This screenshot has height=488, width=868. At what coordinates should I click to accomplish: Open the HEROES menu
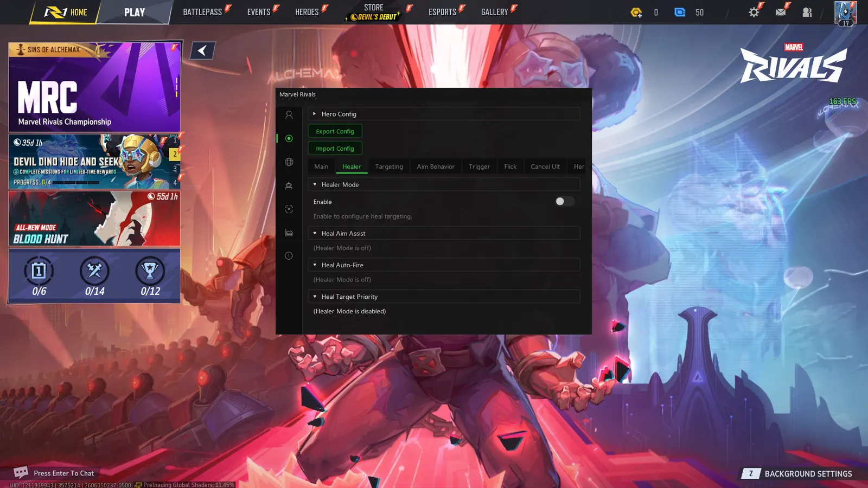pos(307,12)
